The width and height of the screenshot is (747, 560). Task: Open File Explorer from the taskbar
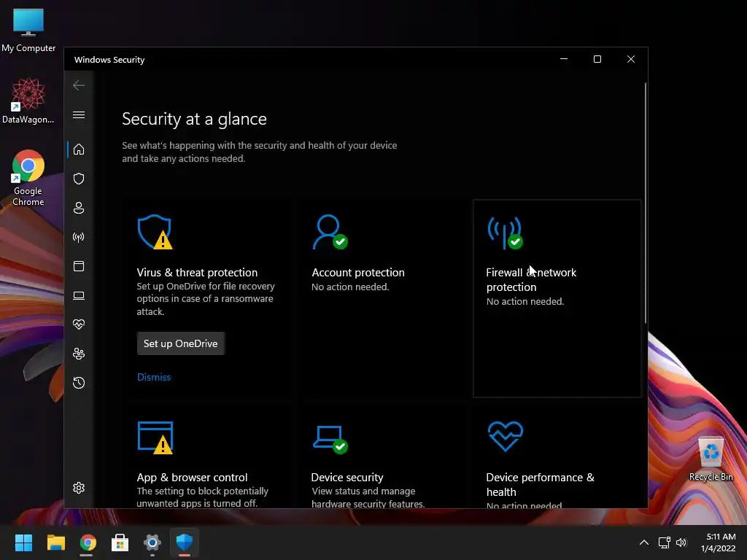55,542
